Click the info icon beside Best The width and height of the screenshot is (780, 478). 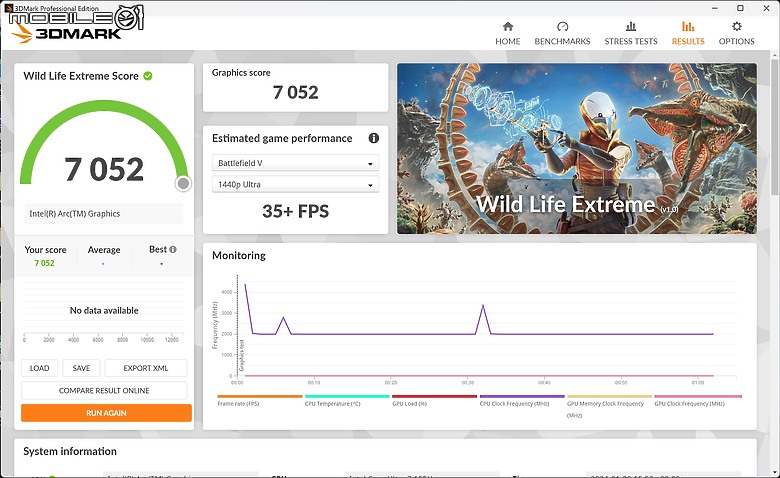[x=173, y=250]
